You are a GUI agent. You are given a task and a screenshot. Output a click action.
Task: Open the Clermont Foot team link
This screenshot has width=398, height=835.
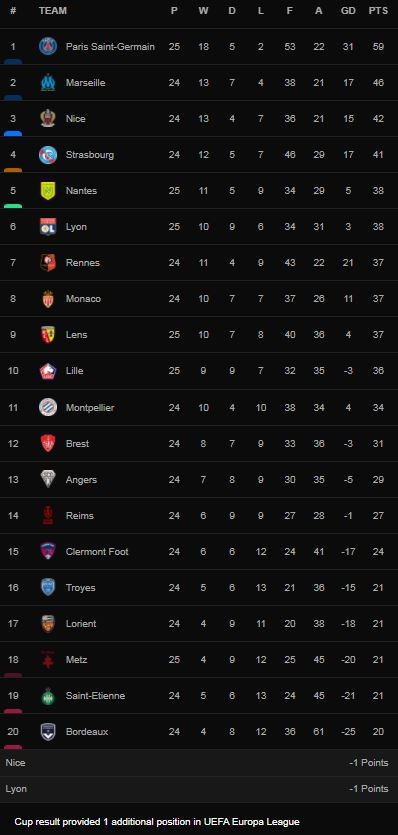pos(97,552)
